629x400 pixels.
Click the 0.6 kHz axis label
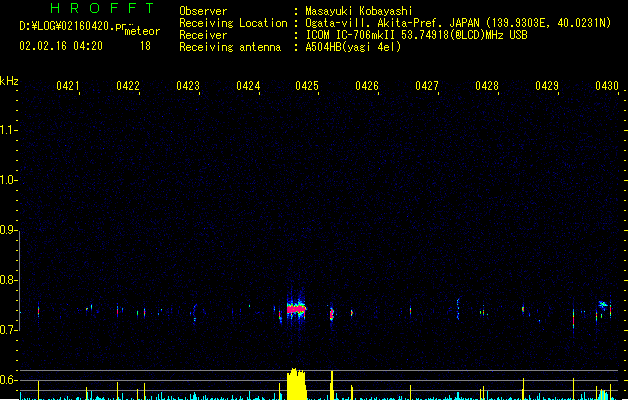(x=7, y=380)
